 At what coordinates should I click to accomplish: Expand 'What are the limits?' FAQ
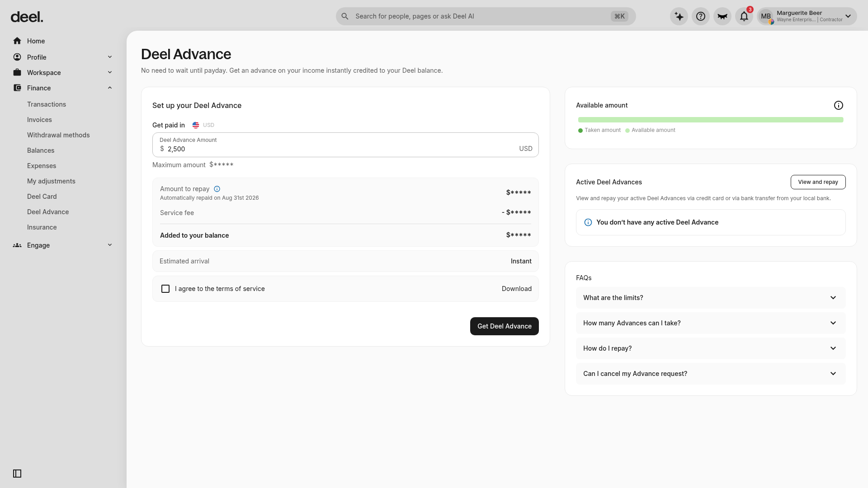(x=711, y=298)
